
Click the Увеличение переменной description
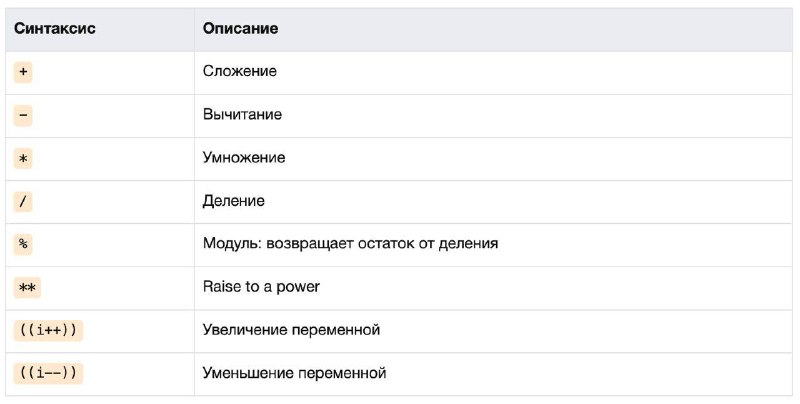[x=291, y=330]
